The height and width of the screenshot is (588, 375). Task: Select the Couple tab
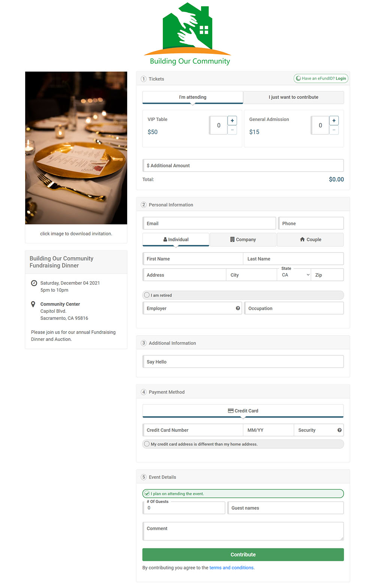[x=310, y=240]
